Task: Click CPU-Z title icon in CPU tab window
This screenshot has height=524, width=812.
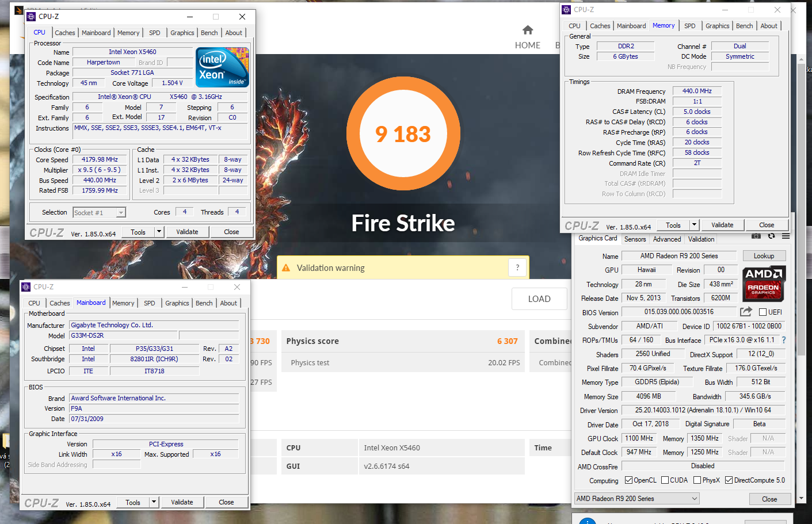Action: [32, 17]
